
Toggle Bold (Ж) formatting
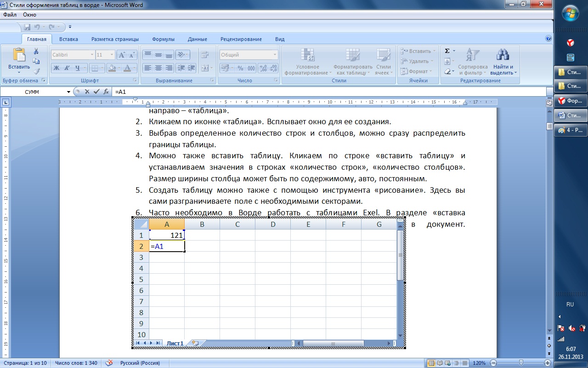[57, 68]
